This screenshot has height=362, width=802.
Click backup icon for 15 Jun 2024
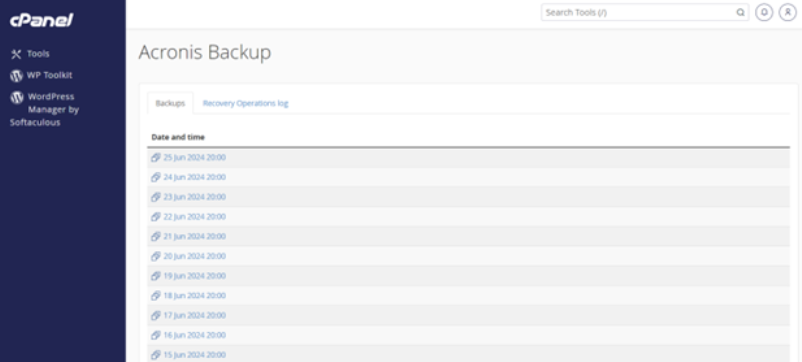(156, 355)
